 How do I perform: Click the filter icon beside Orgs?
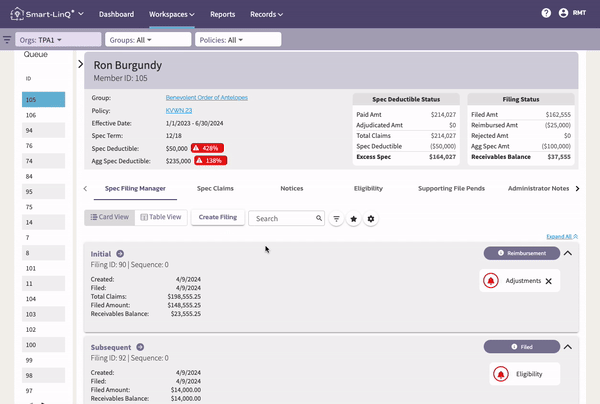7,39
